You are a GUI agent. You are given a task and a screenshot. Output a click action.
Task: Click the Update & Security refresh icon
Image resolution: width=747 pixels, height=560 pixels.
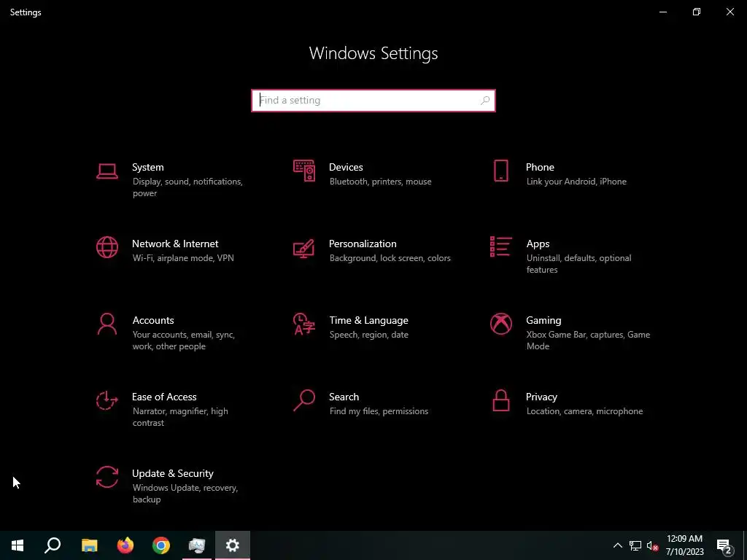tap(107, 477)
